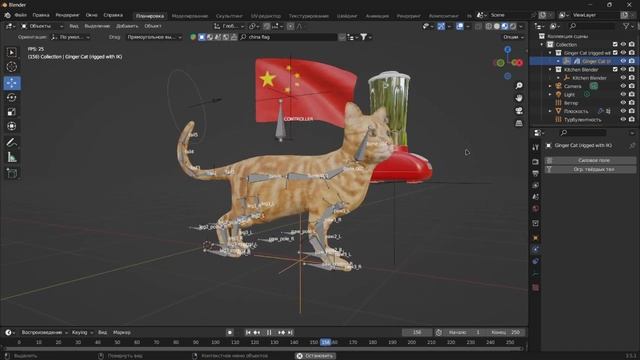
Task: Switch to the Скульптинг workspace tab
Action: coord(229,16)
